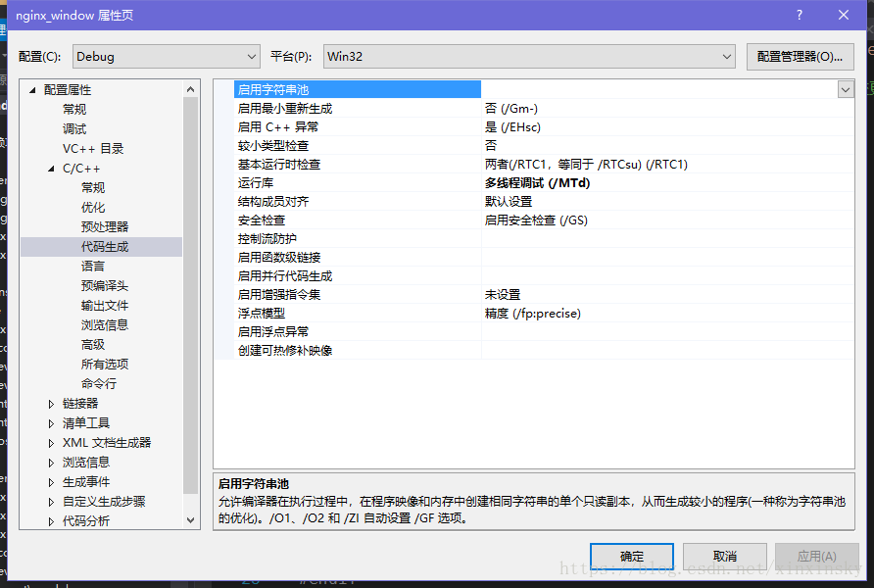Expand the 生成事件 tree node

(x=51, y=482)
